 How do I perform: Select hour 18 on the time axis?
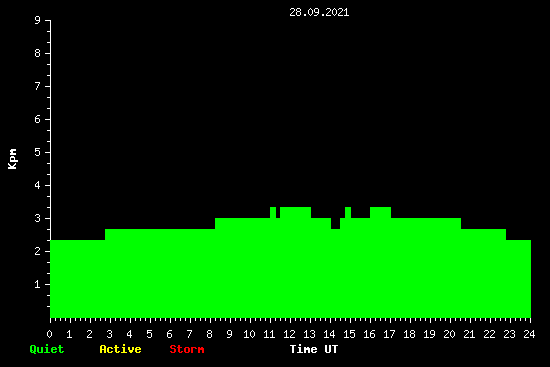(x=409, y=334)
